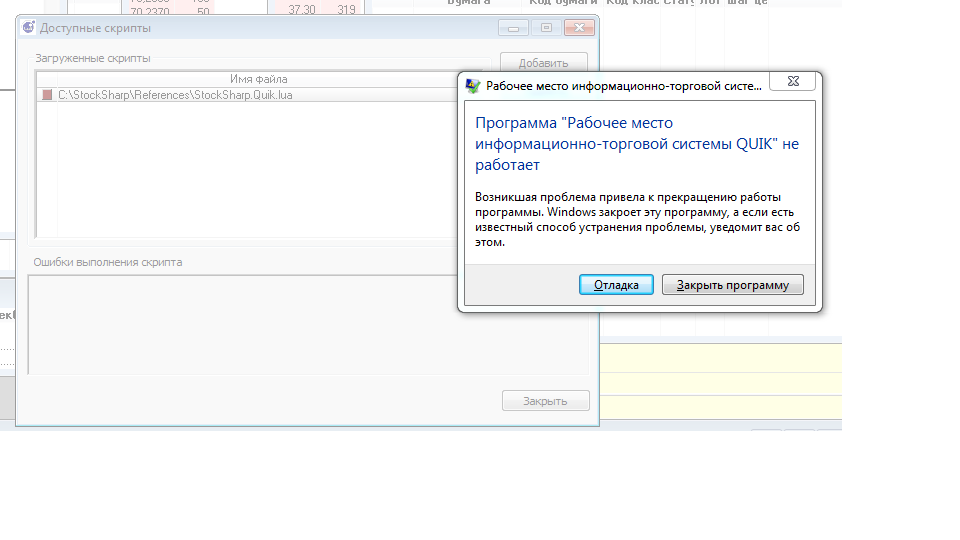The height and width of the screenshot is (540, 960).
Task: Click Закрыть программу button
Action: pyautogui.click(x=732, y=285)
